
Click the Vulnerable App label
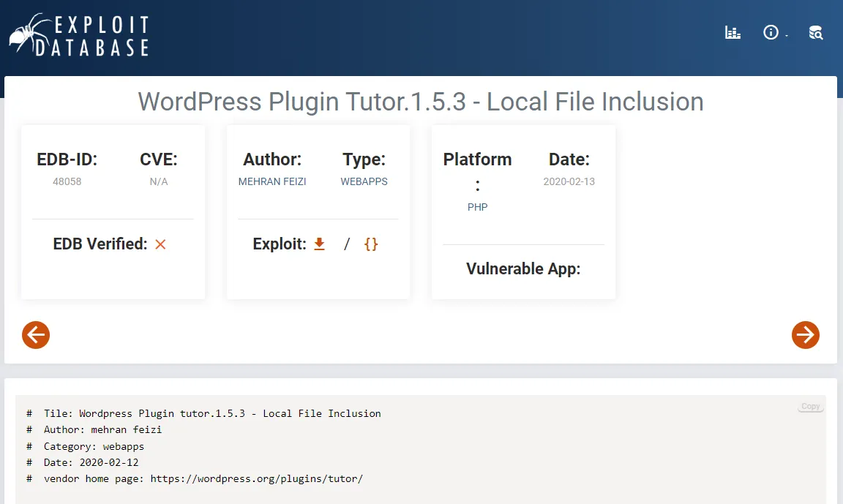523,268
